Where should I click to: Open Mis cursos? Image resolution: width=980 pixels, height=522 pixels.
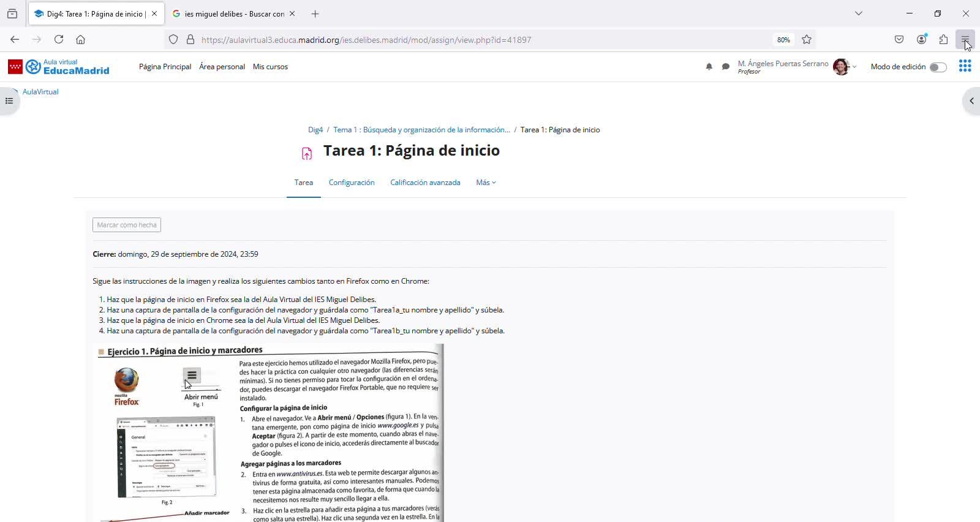pyautogui.click(x=270, y=67)
